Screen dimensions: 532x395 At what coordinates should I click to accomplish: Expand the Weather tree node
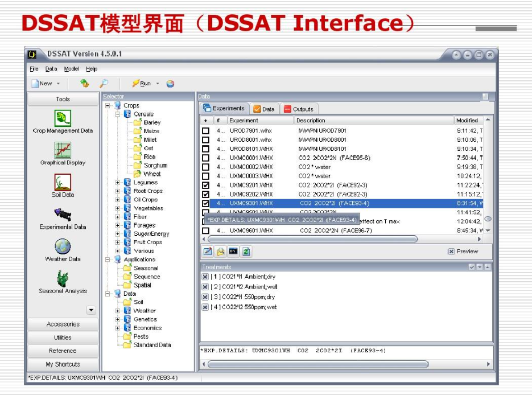(x=118, y=311)
